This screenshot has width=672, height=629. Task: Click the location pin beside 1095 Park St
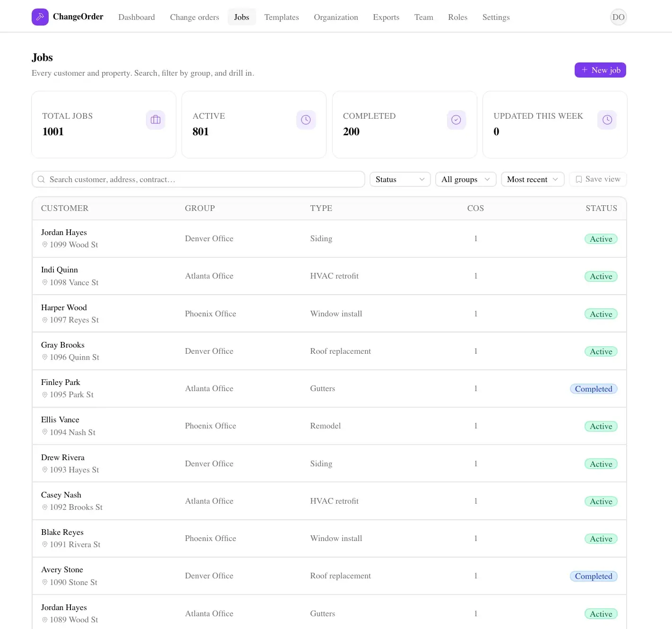[45, 394]
